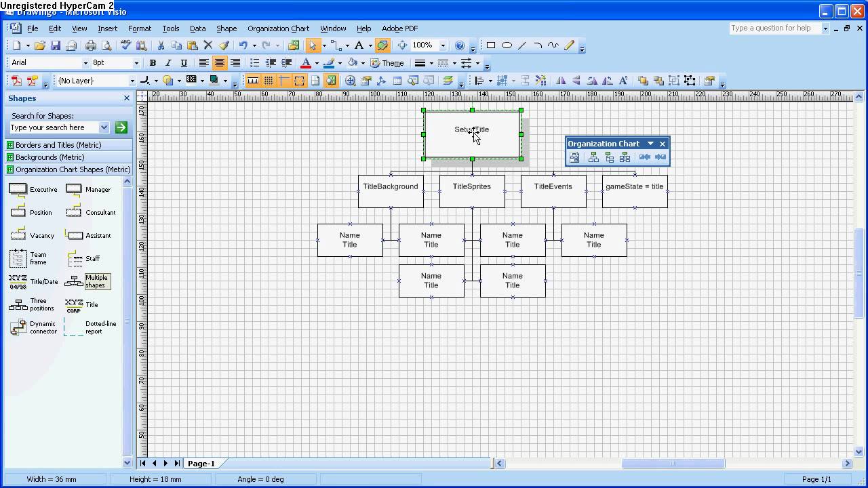This screenshot has height=488, width=868.
Task: Toggle Bold formatting
Action: coord(153,63)
